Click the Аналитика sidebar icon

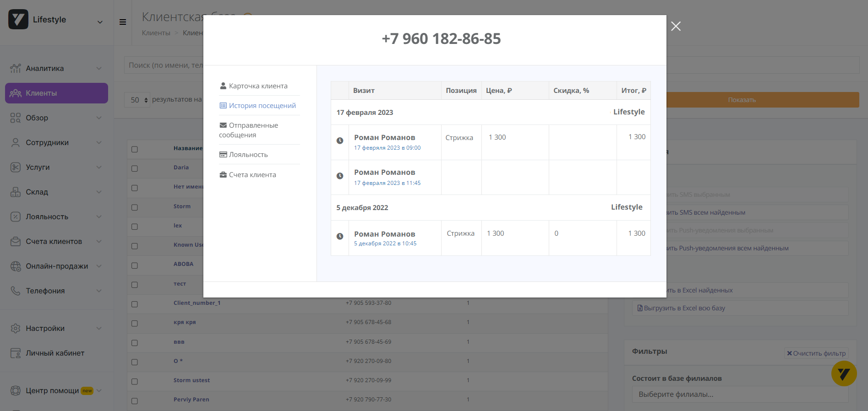point(16,69)
